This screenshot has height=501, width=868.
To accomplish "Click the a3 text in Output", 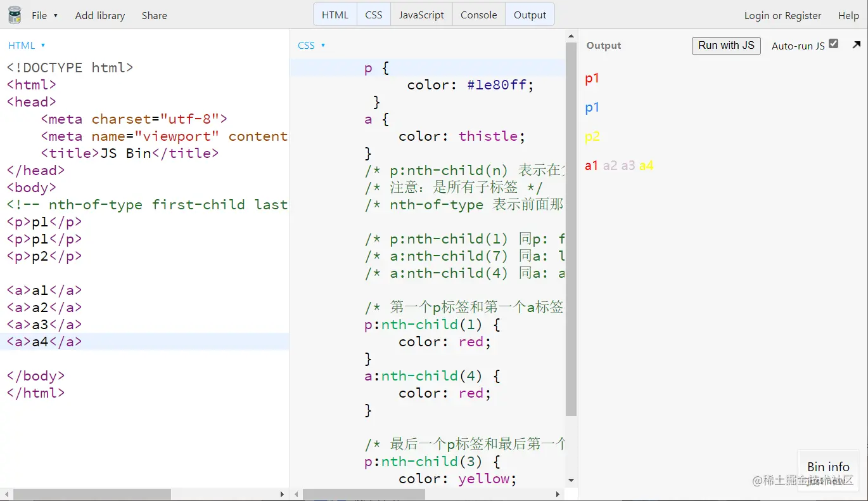I will click(628, 166).
